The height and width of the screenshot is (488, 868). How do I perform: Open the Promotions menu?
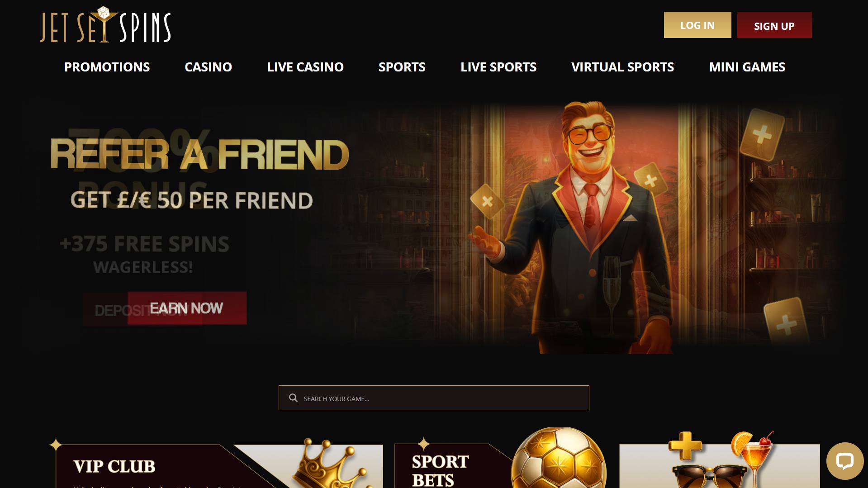pos(107,67)
